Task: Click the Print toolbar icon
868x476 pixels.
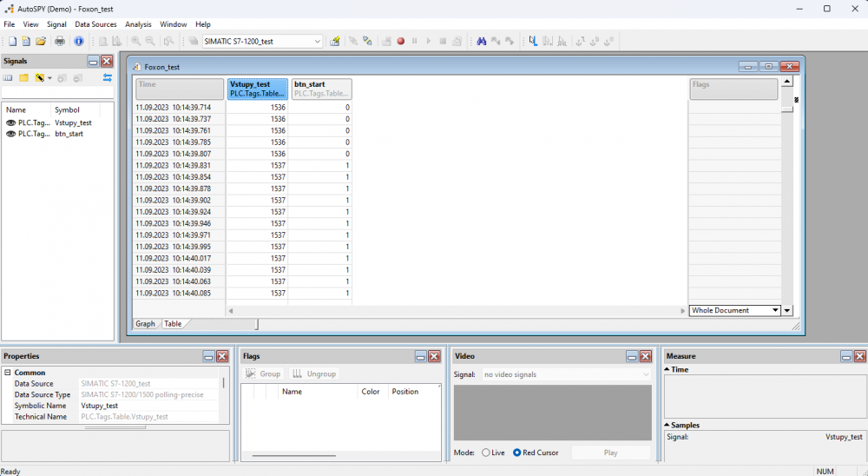Action: click(60, 41)
